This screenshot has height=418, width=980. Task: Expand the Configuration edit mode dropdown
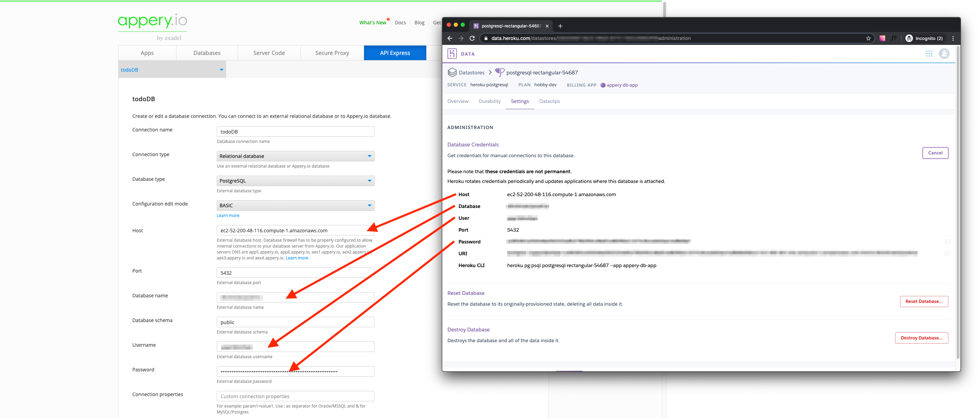(295, 206)
